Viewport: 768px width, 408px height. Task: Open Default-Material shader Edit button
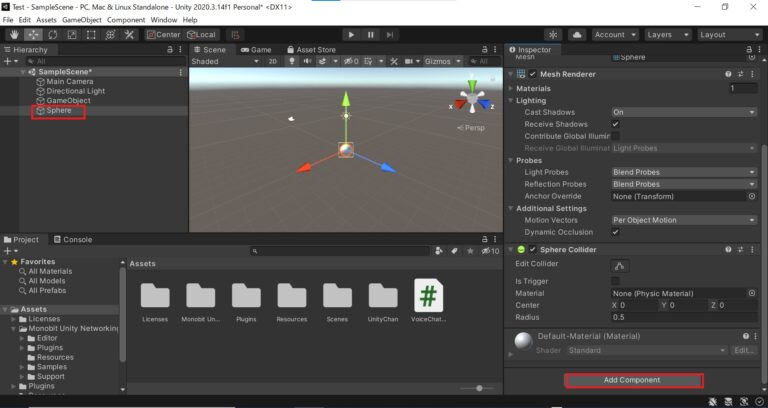(x=744, y=351)
